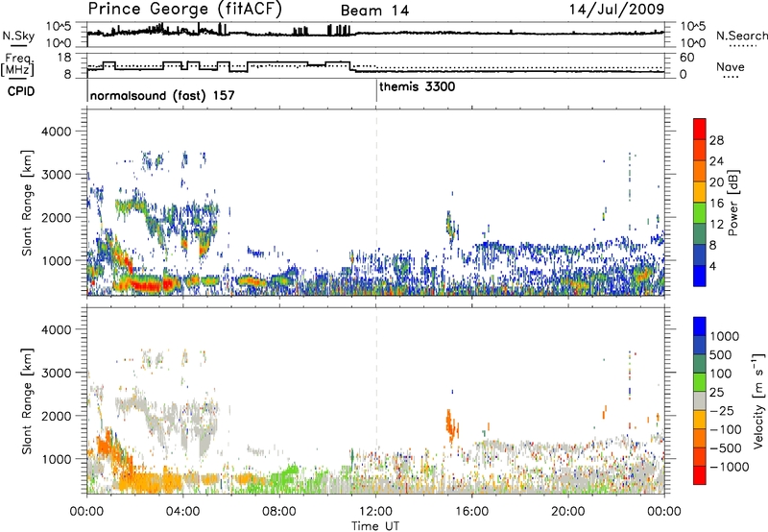Click the "themis 3300" CPID label
The height and width of the screenshot is (532, 768).
(x=418, y=86)
